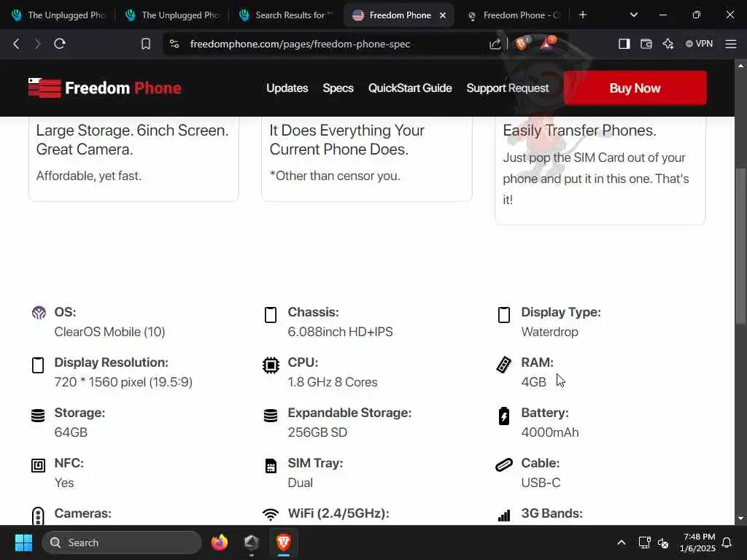747x560 pixels.
Task: Click the page vertical scrollbar thumb
Action: (741, 246)
